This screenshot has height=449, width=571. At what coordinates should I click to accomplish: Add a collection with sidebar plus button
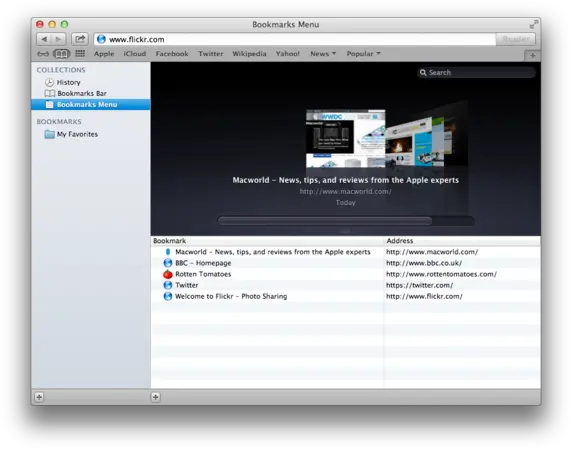(39, 397)
